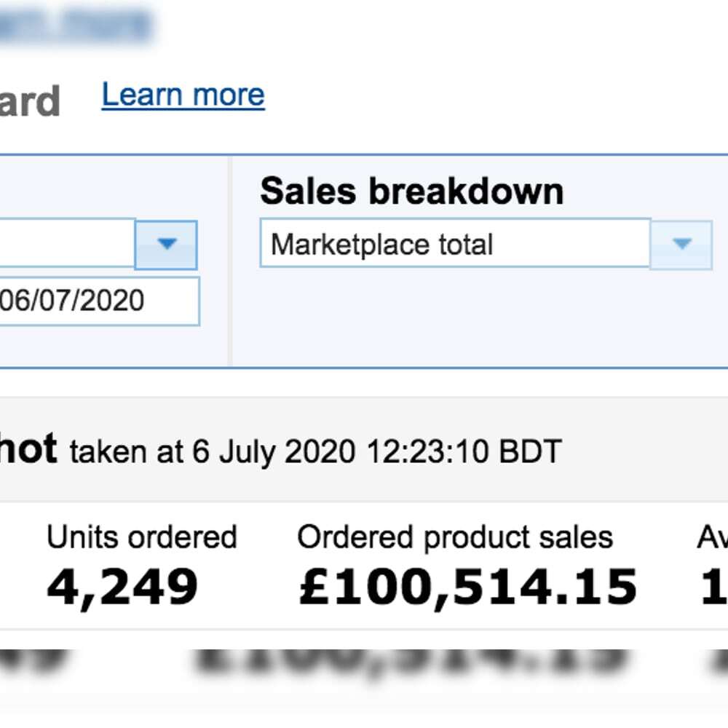Click the £100,514.15 sales figure

[468, 587]
